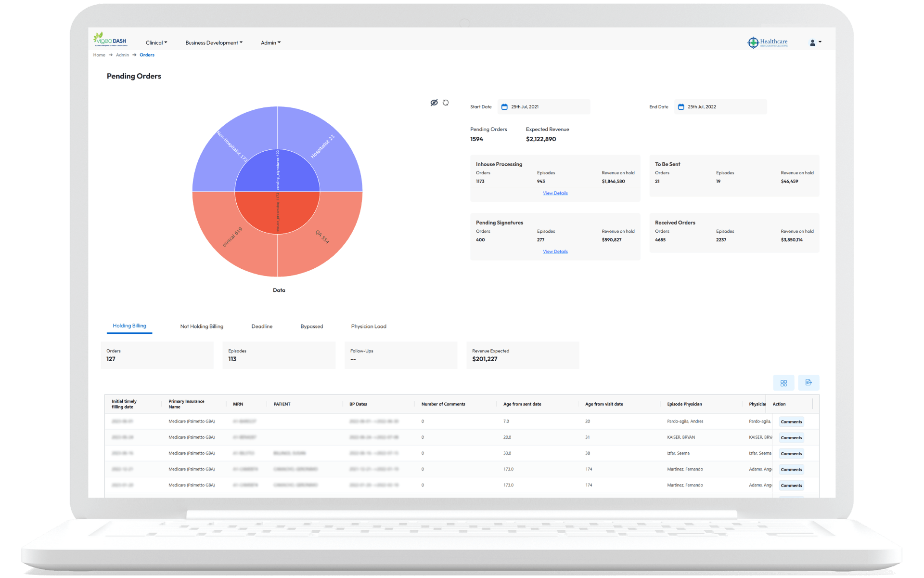Click the Start Date input field
The width and height of the screenshot is (924, 578).
(544, 106)
